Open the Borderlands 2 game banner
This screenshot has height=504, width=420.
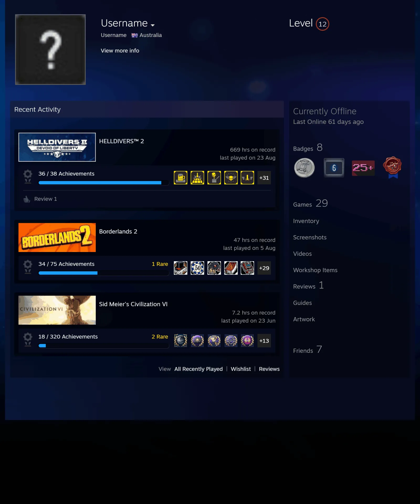click(x=57, y=237)
